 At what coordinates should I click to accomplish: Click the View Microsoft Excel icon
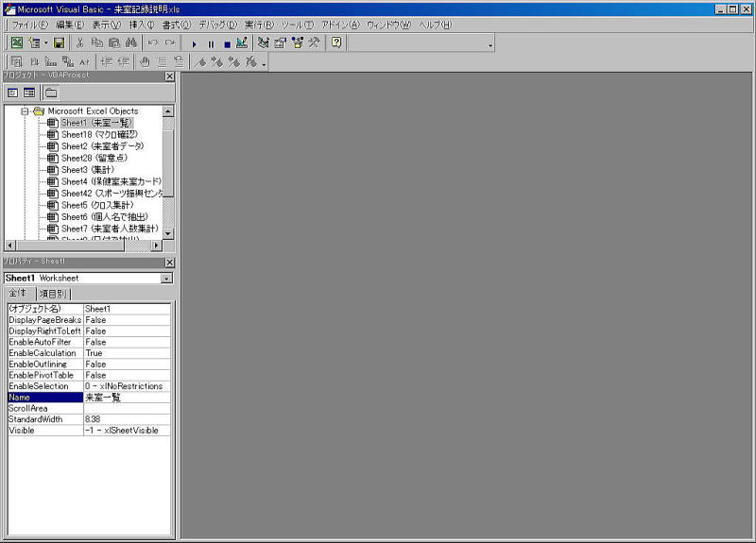[17, 42]
